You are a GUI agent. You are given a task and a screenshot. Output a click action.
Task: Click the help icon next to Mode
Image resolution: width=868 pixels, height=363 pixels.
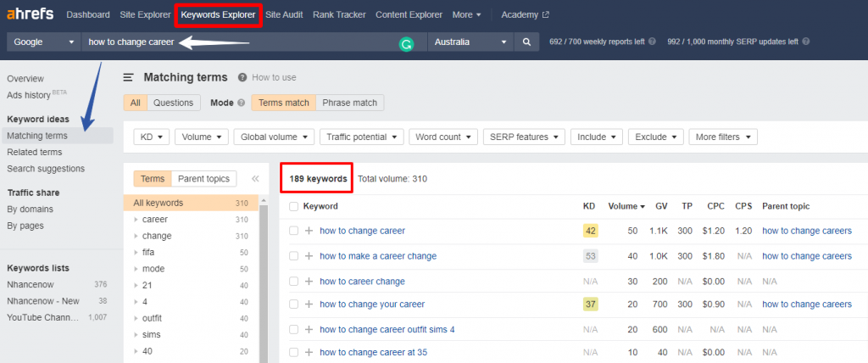click(x=241, y=103)
